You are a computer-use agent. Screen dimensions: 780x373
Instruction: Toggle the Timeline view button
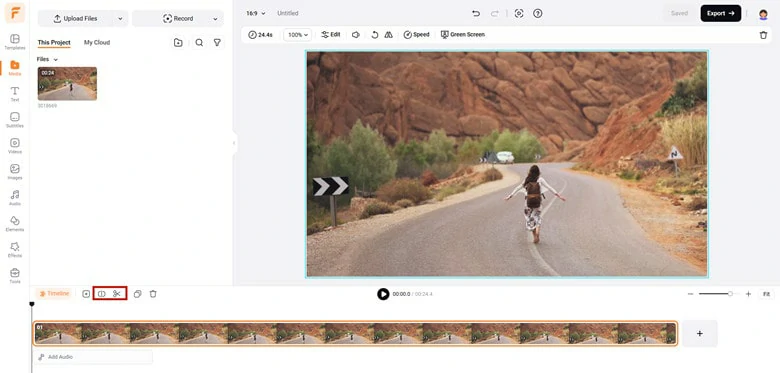pos(54,294)
